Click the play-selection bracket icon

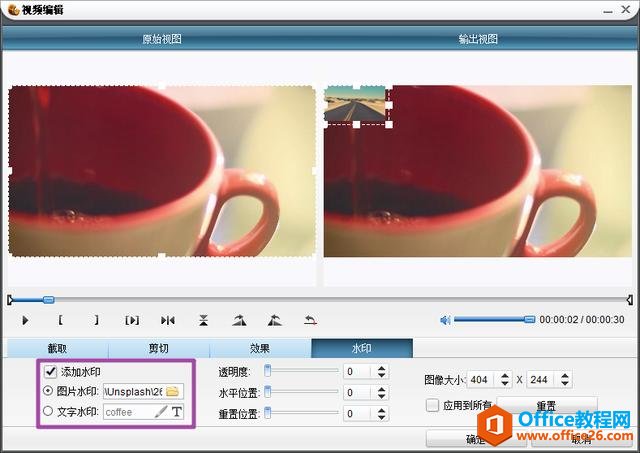132,320
